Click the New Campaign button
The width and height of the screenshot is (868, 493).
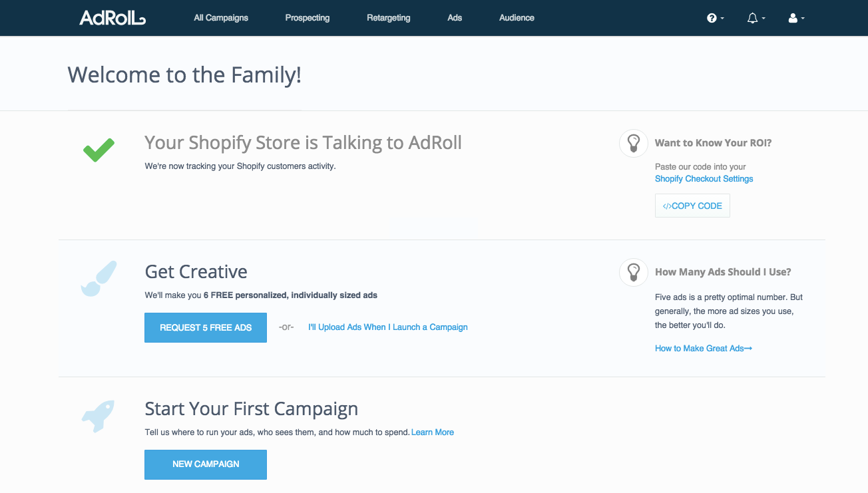click(x=206, y=464)
